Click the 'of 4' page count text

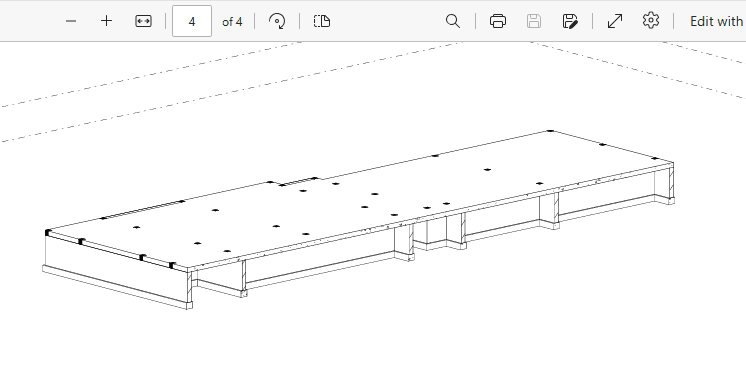232,22
